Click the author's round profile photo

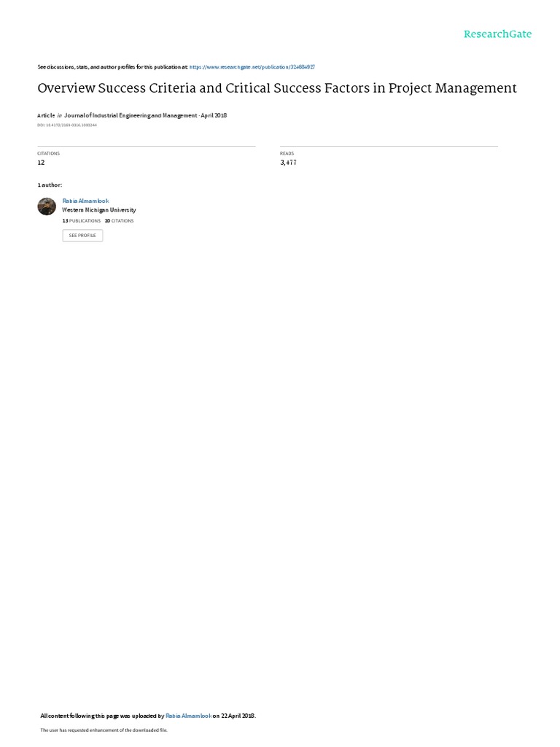[x=47, y=206]
